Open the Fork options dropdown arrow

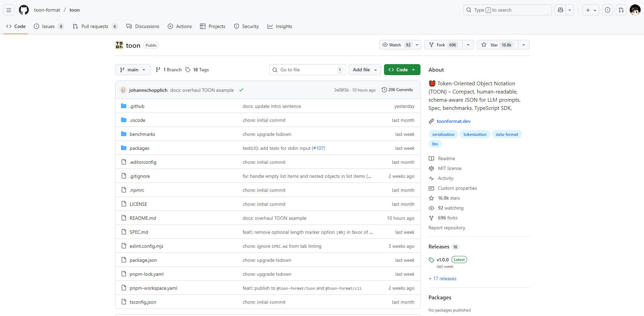pyautogui.click(x=468, y=45)
